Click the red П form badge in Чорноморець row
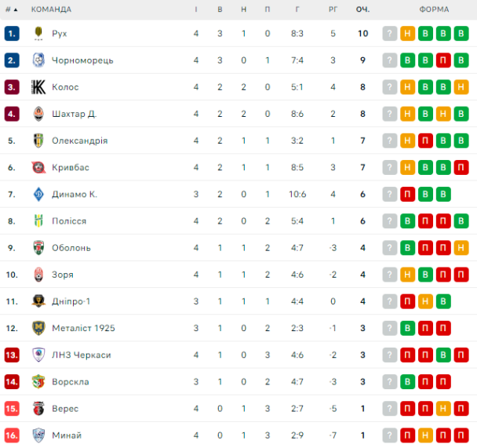 click(x=443, y=60)
